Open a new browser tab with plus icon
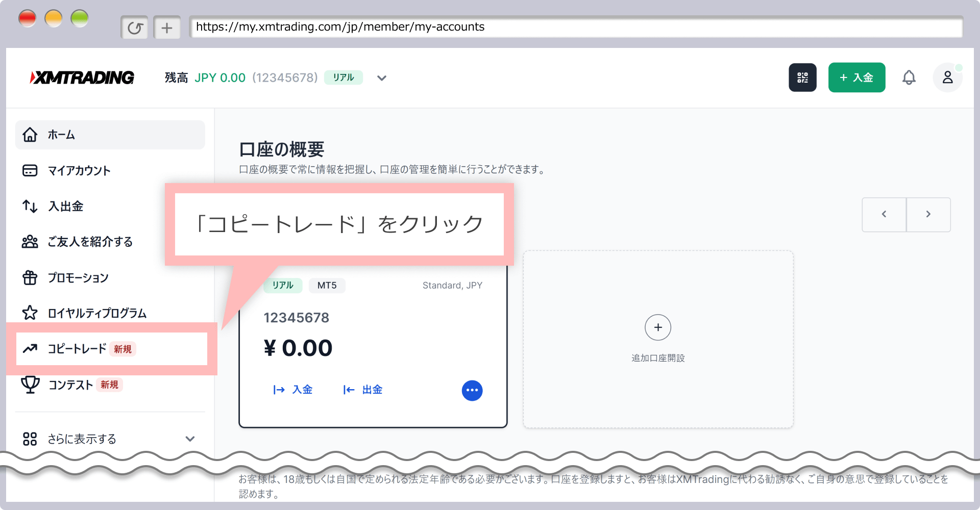 point(167,28)
